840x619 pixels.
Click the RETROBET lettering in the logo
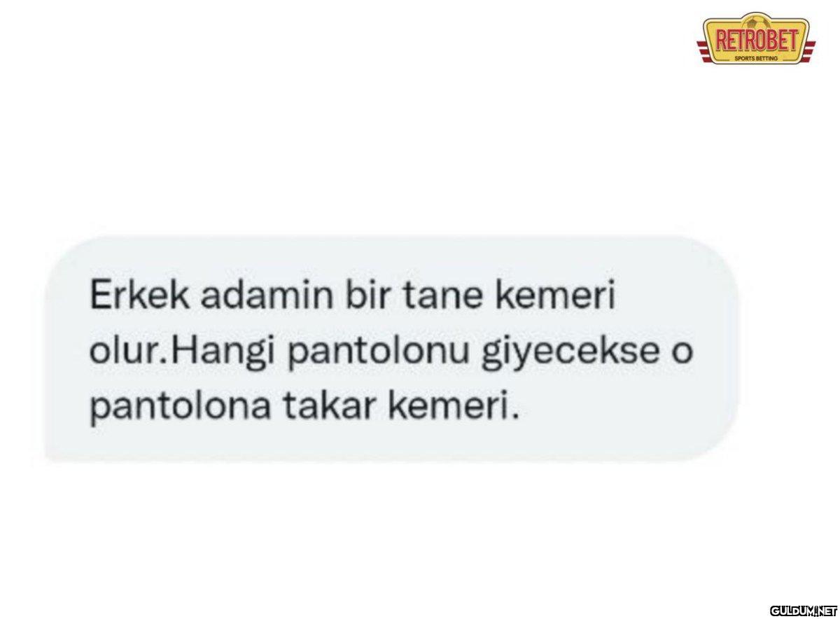[756, 39]
